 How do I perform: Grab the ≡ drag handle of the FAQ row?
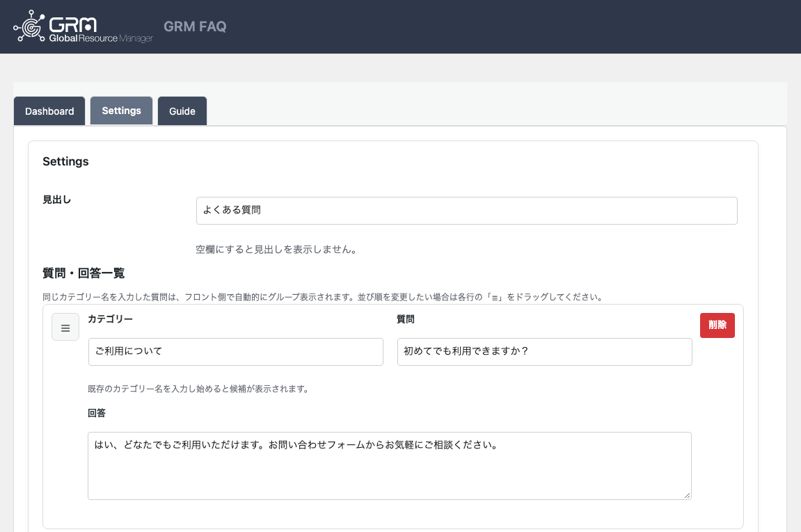(65, 328)
